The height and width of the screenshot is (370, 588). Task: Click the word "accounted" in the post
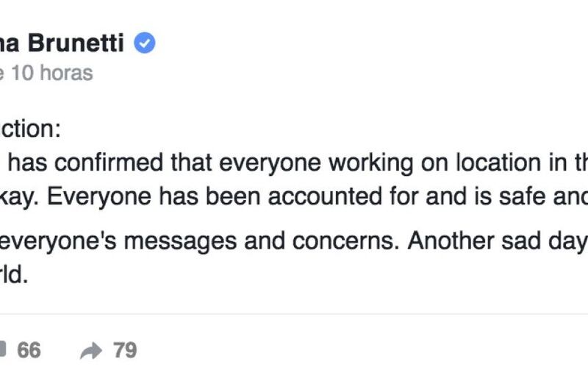[x=325, y=196]
